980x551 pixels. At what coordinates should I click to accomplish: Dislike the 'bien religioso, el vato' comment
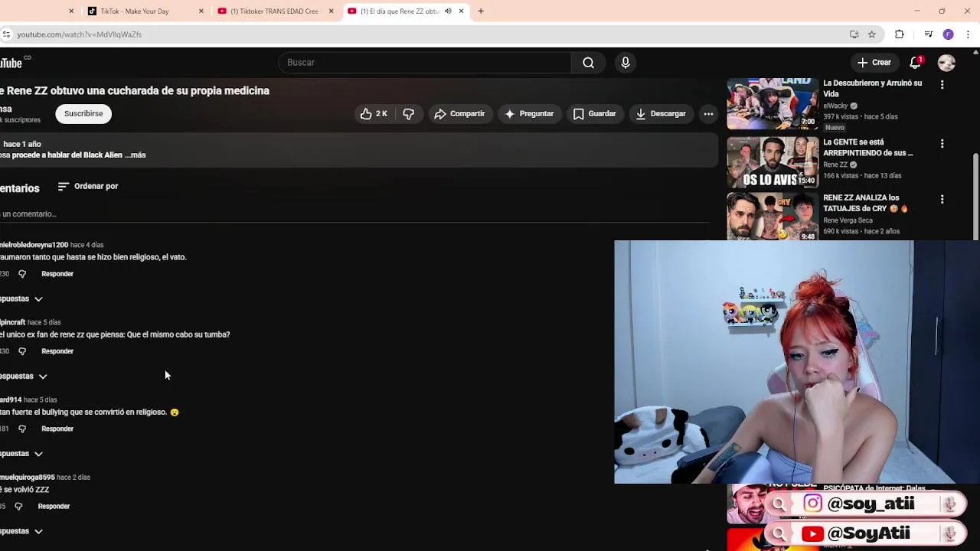click(x=21, y=274)
